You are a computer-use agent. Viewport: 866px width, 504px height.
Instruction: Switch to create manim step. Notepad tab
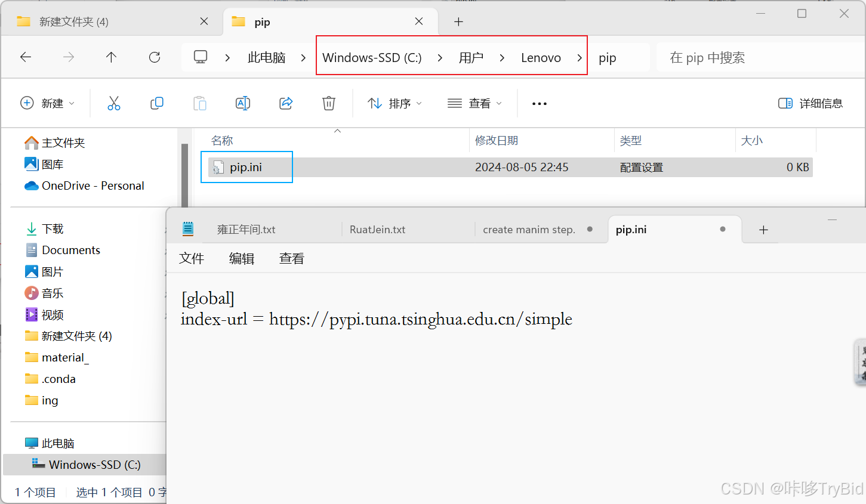pyautogui.click(x=529, y=230)
